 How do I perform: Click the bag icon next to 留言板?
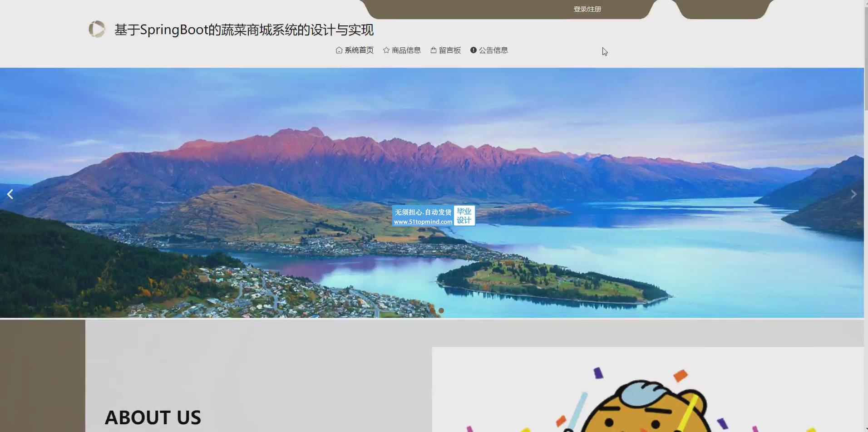click(434, 50)
